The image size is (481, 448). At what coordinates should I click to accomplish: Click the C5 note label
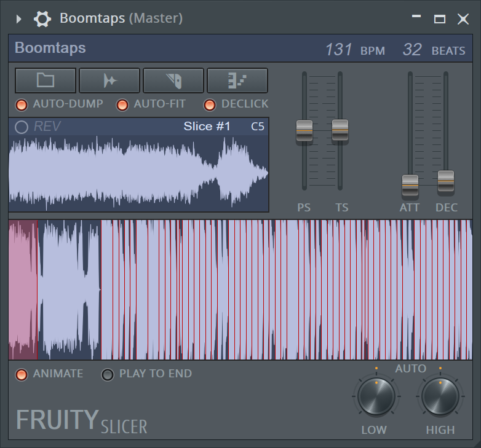257,127
